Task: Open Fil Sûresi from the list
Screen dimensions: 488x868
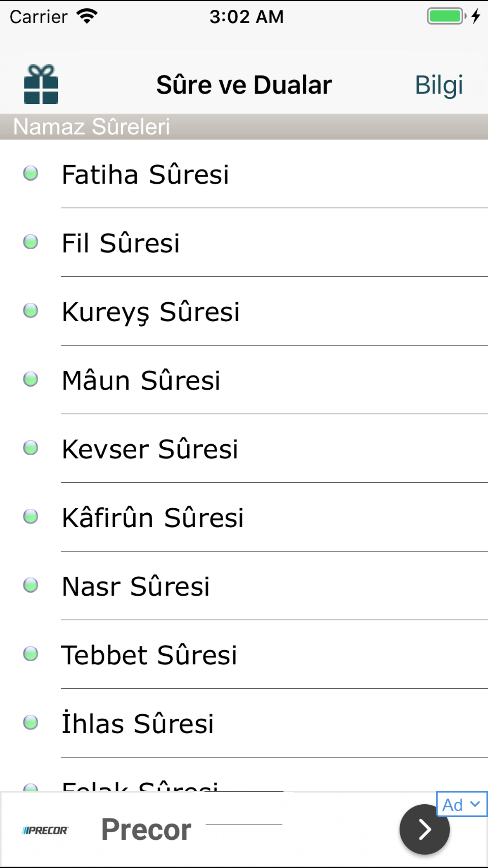Action: (x=244, y=243)
